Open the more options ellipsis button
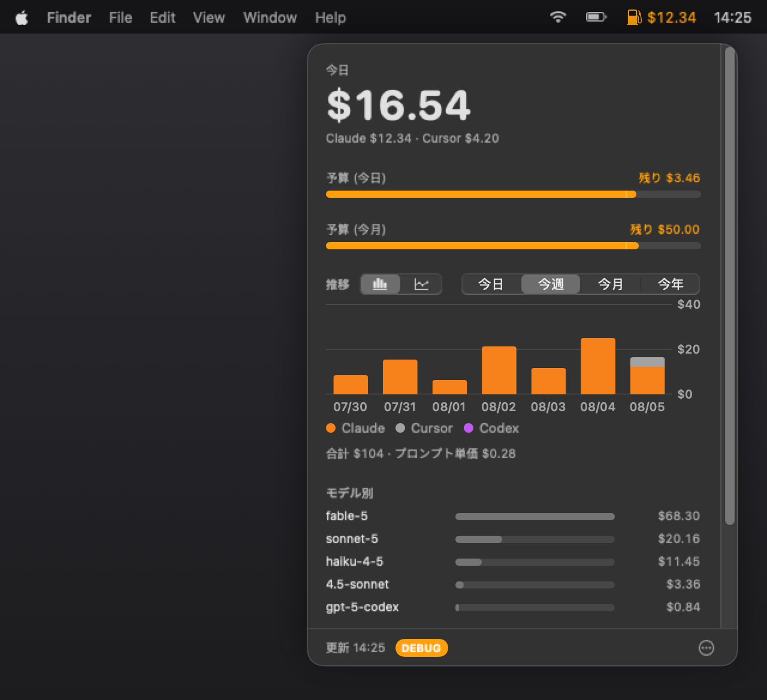Screen dimensions: 767x700 pos(706,648)
